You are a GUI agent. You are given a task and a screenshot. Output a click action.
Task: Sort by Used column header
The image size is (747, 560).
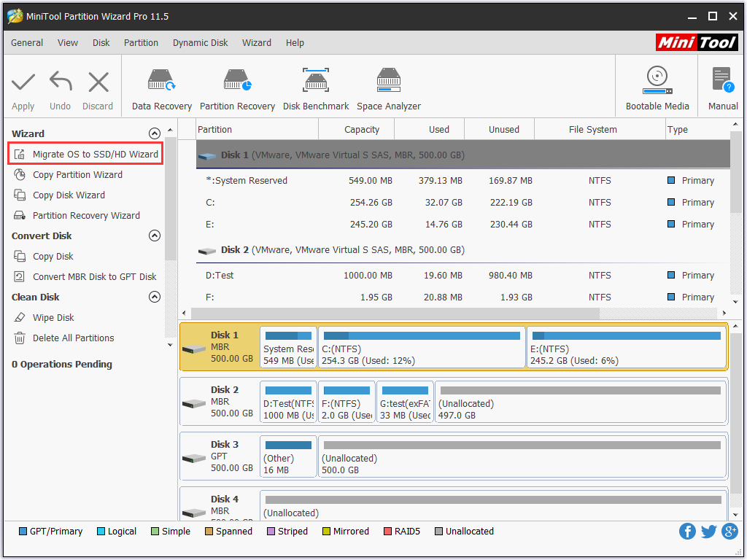tap(430, 130)
